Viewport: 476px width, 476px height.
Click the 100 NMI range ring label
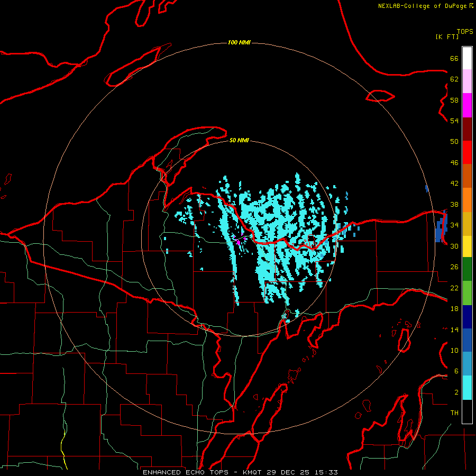pyautogui.click(x=239, y=42)
